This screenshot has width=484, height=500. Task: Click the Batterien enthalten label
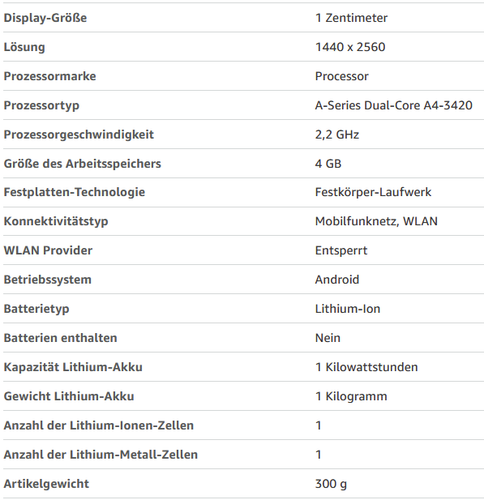[x=60, y=338]
